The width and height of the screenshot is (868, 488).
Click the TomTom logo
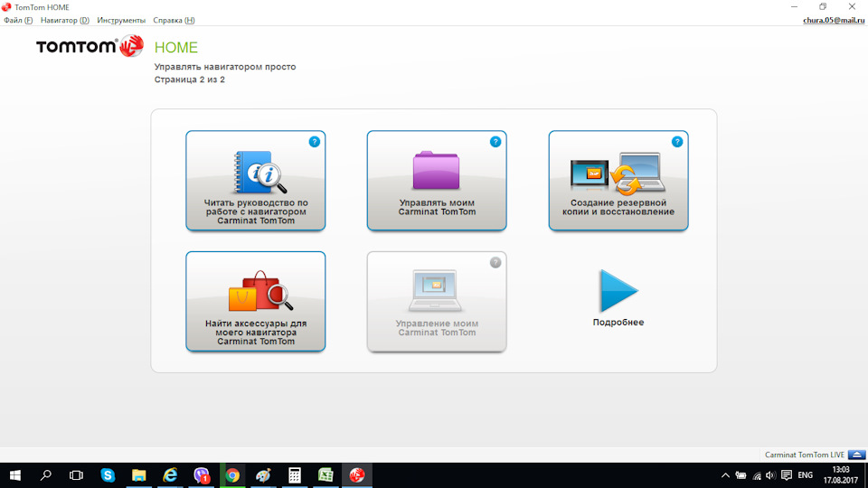click(x=90, y=46)
